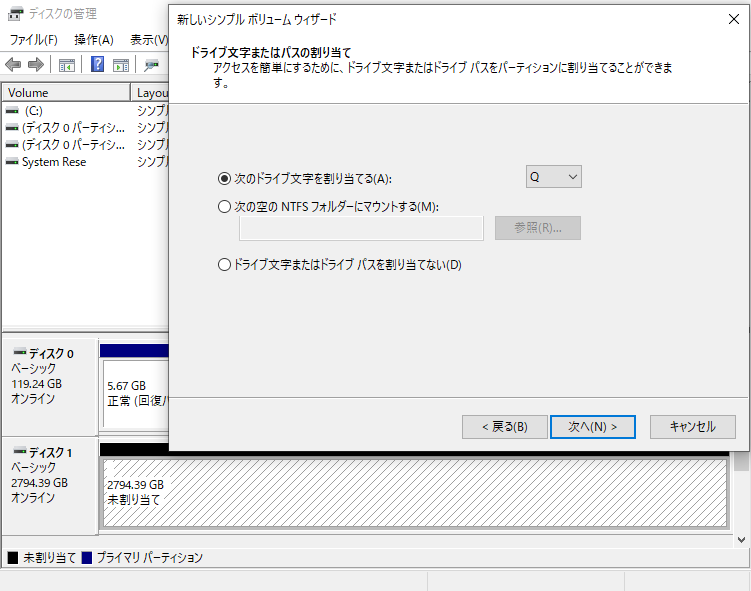The image size is (751, 591).
Task: Select 次のドライブ文字を割り当てる radio button
Action: pyautogui.click(x=224, y=179)
